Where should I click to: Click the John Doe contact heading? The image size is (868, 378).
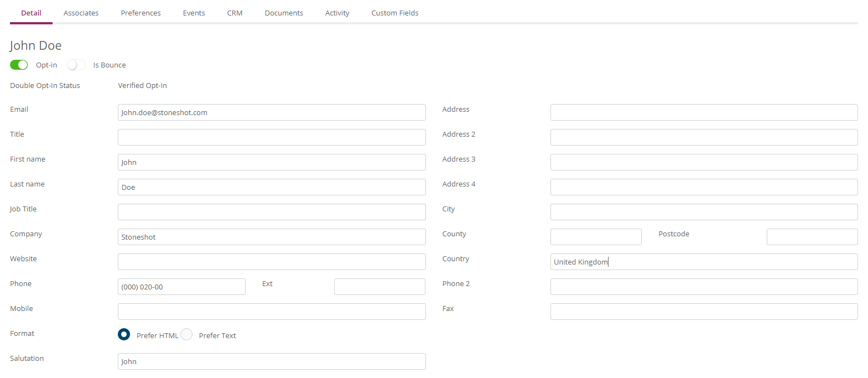tap(35, 45)
